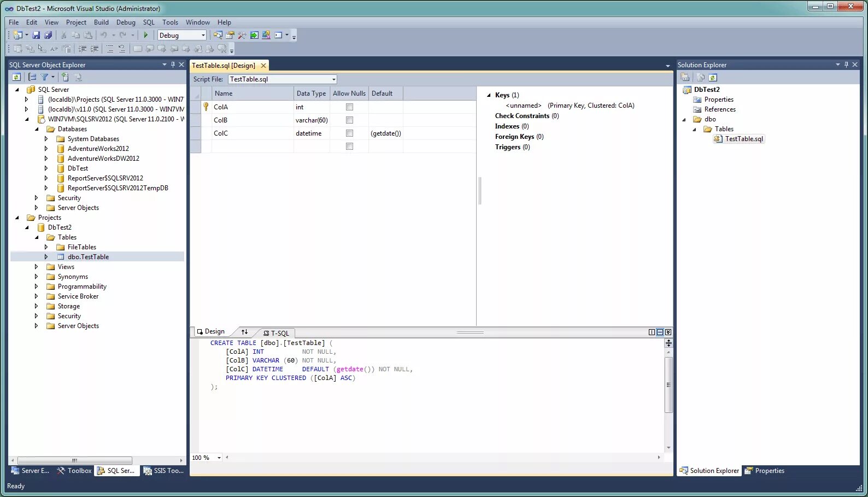Switch to the Design tab
Viewport: 868px width, 497px height.
211,331
